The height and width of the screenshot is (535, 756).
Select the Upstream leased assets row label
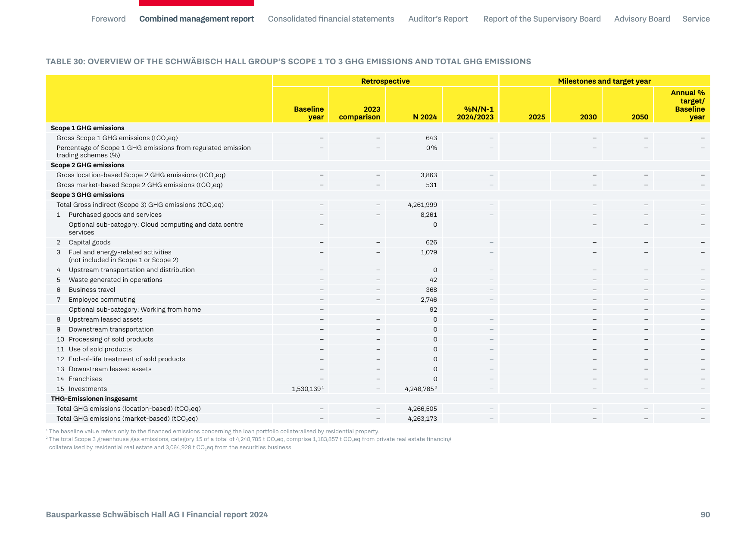(106, 319)
